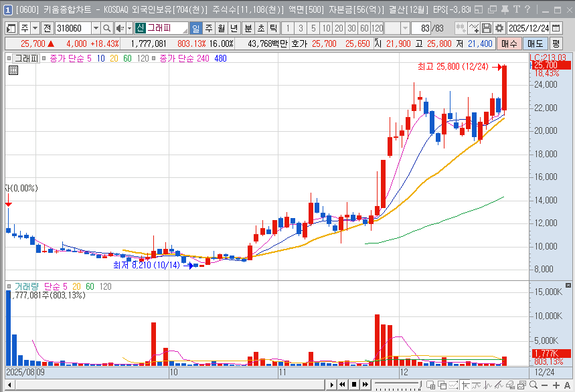
Task: Close the volume panel with x icon
Action: click(x=568, y=285)
